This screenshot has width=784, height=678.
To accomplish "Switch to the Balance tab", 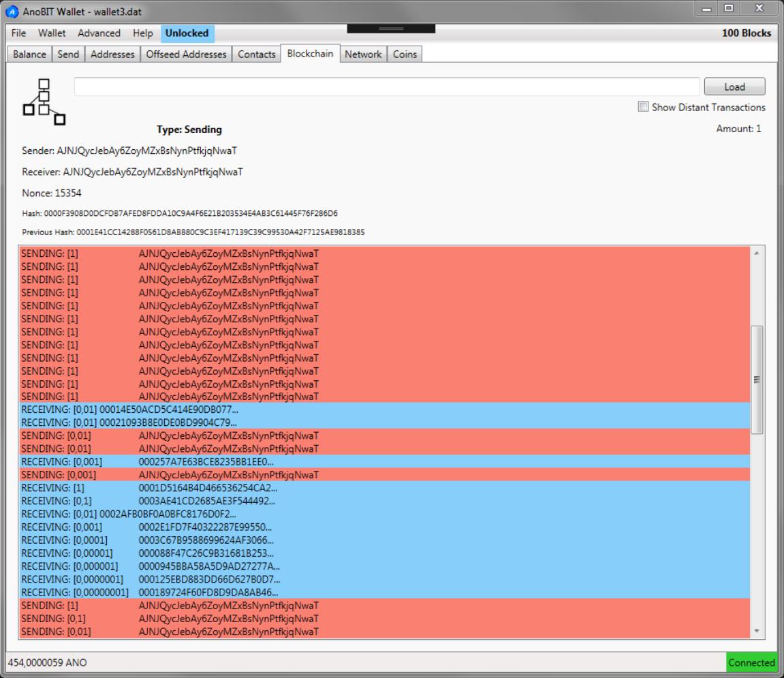I will click(29, 55).
